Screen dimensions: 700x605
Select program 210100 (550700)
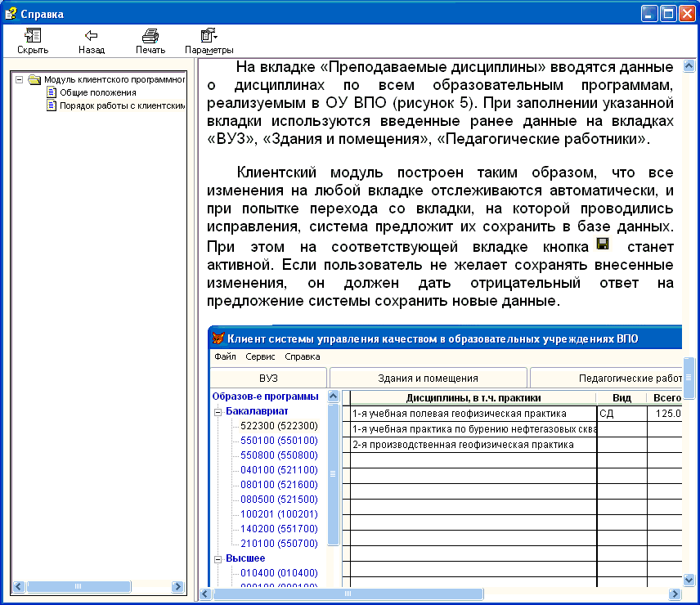point(279,544)
